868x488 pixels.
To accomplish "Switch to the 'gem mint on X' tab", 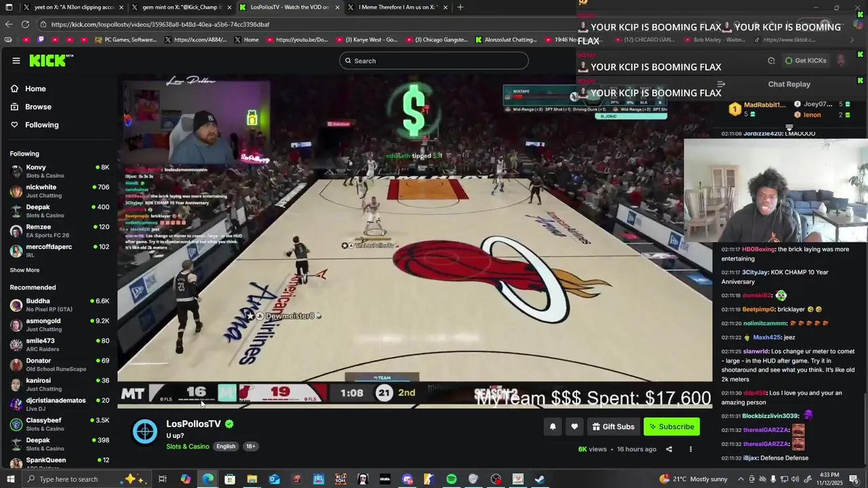I will pos(181,7).
